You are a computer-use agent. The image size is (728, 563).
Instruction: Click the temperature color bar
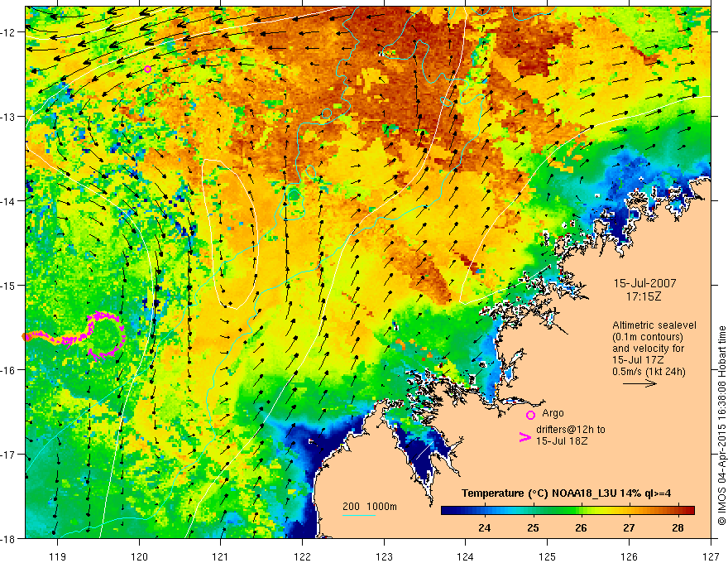(x=568, y=510)
